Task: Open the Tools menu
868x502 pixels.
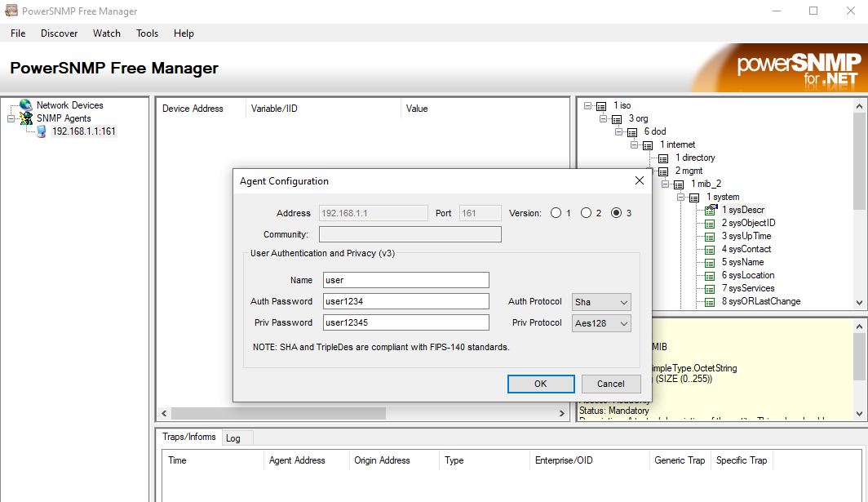Action: point(147,33)
